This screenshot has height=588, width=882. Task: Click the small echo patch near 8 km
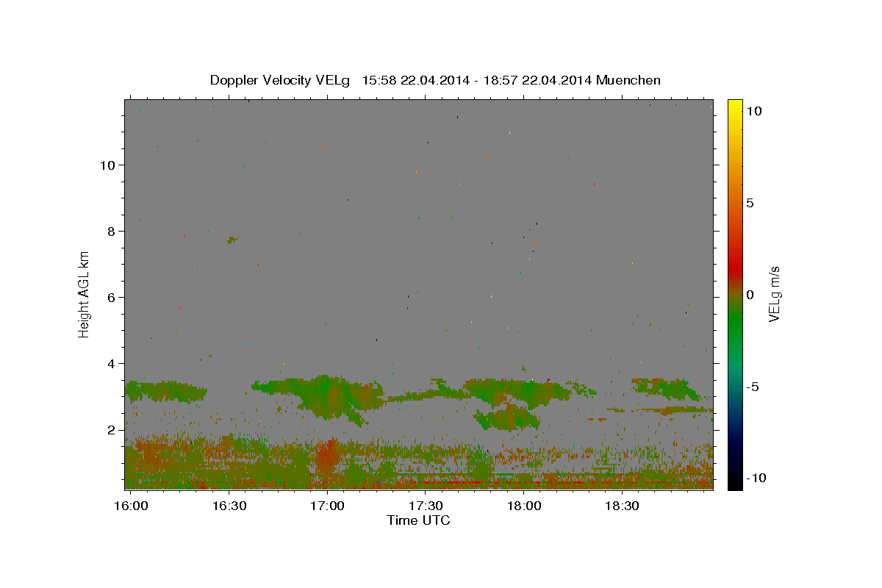232,240
